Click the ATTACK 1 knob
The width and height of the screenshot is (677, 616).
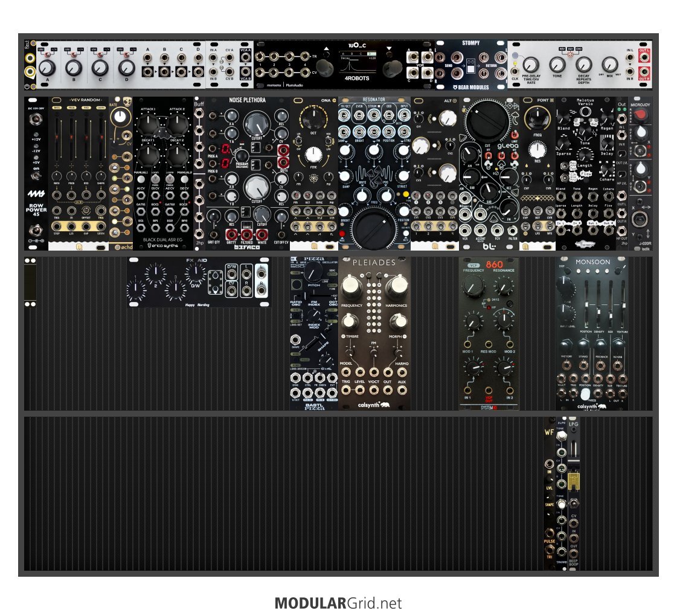point(148,125)
